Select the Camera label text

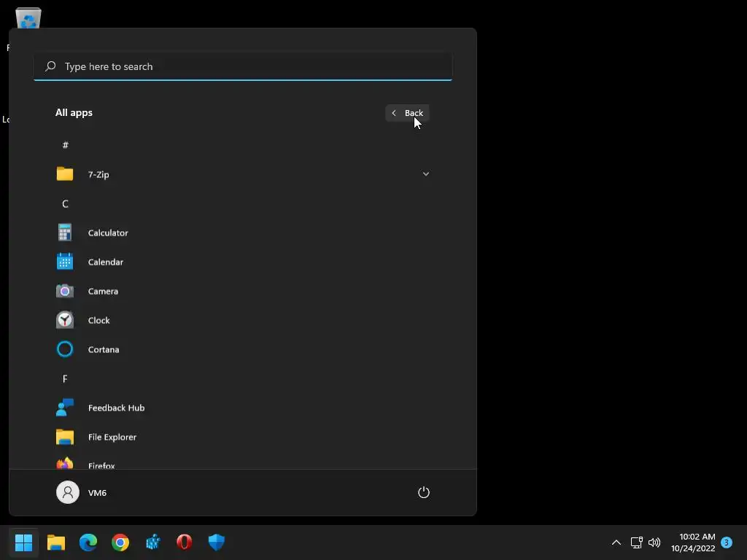(x=103, y=291)
